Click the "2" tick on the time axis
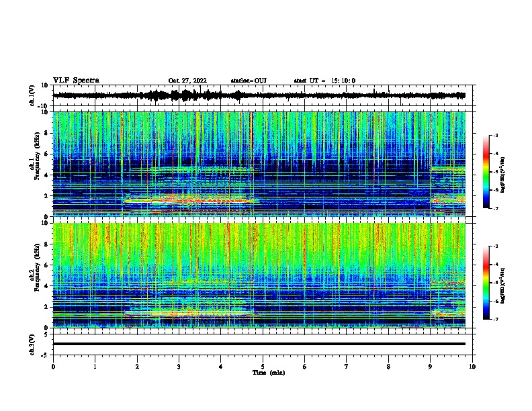 137,367
